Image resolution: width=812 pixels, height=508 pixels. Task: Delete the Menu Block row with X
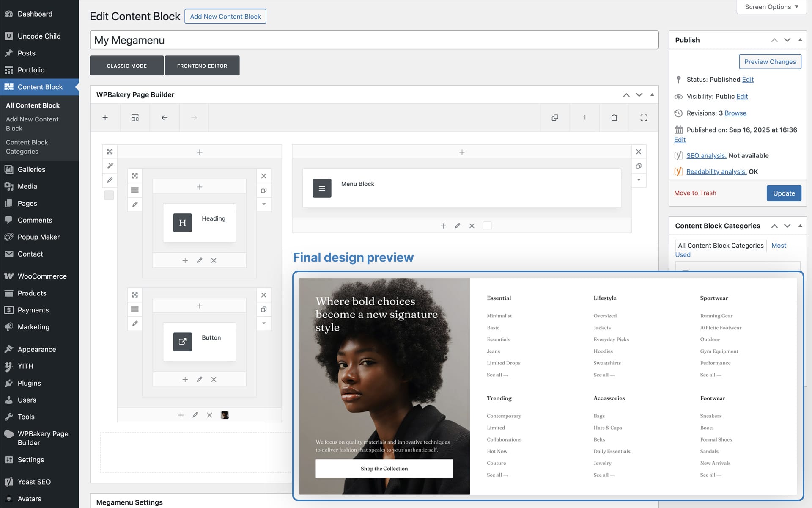pyautogui.click(x=639, y=152)
